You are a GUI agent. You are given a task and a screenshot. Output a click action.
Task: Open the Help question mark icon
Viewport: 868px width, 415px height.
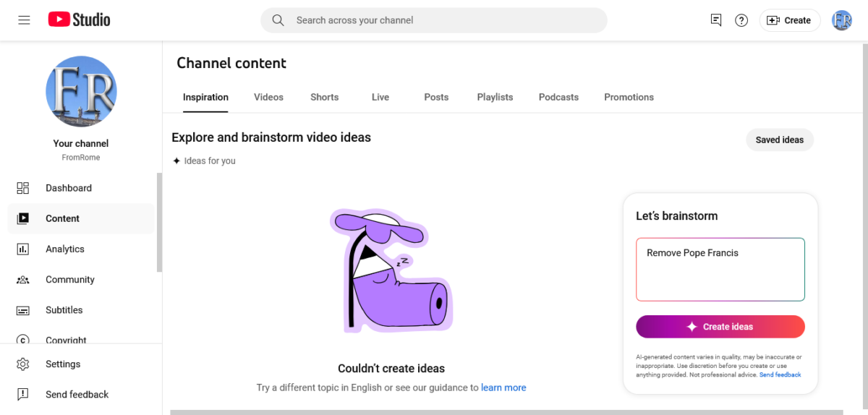coord(741,20)
